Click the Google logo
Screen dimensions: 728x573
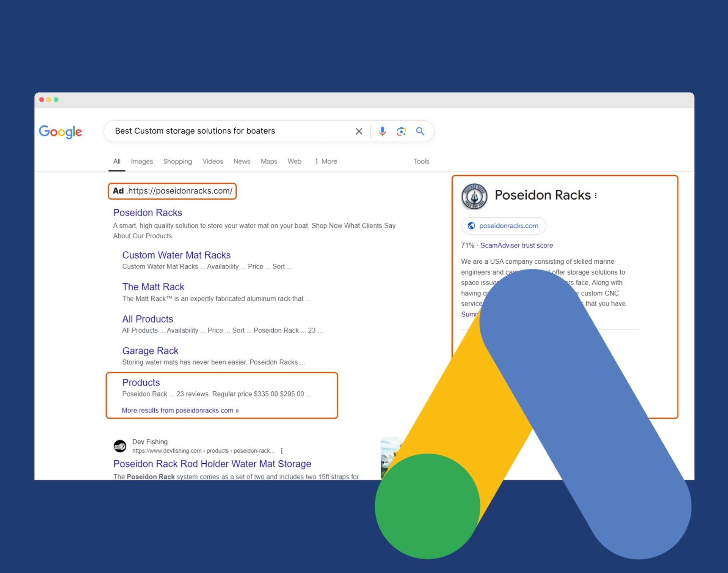tap(60, 132)
